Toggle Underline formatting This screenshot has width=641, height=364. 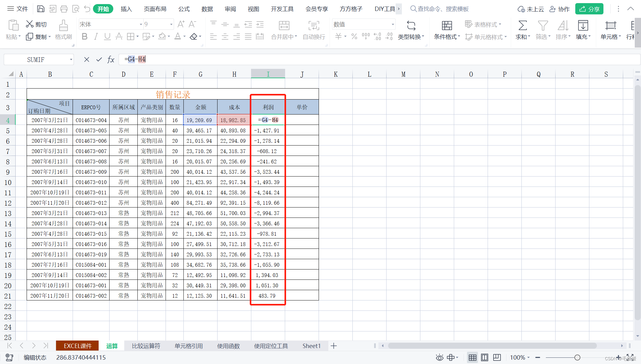click(x=107, y=37)
